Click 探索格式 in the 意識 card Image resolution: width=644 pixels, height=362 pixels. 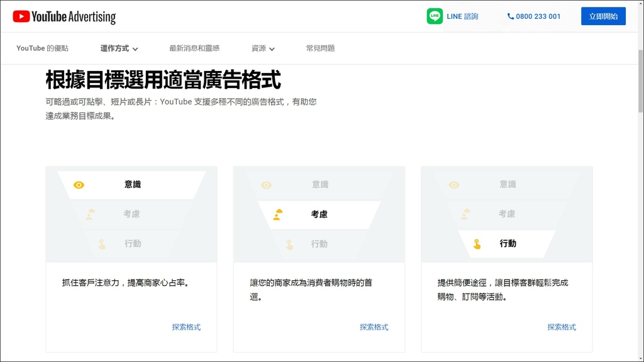click(186, 327)
